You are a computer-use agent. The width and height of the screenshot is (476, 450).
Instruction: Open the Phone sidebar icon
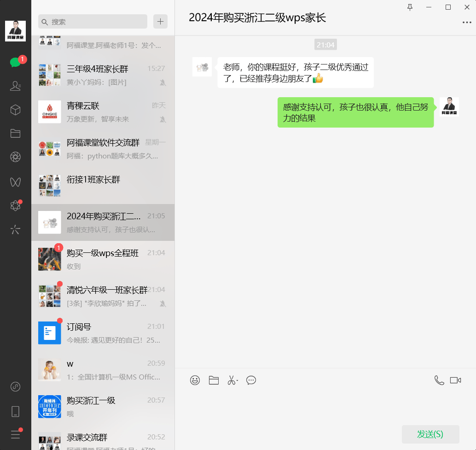[x=15, y=411]
